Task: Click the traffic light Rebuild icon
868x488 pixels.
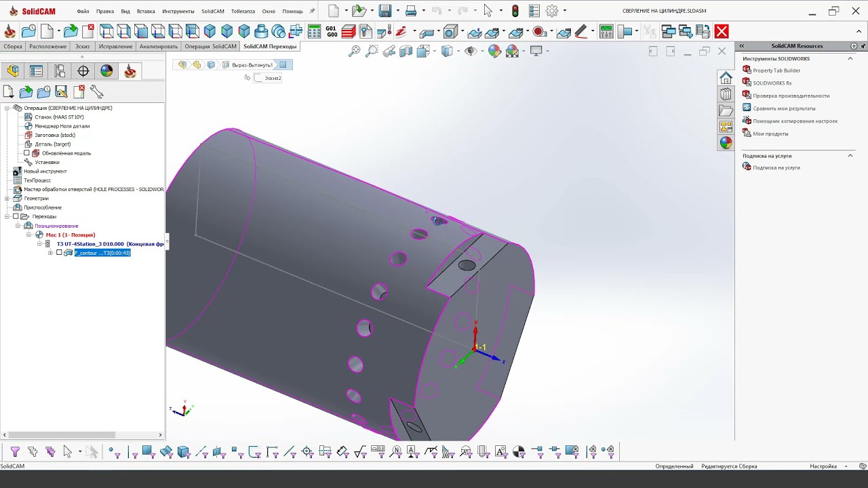Action: coord(515,11)
